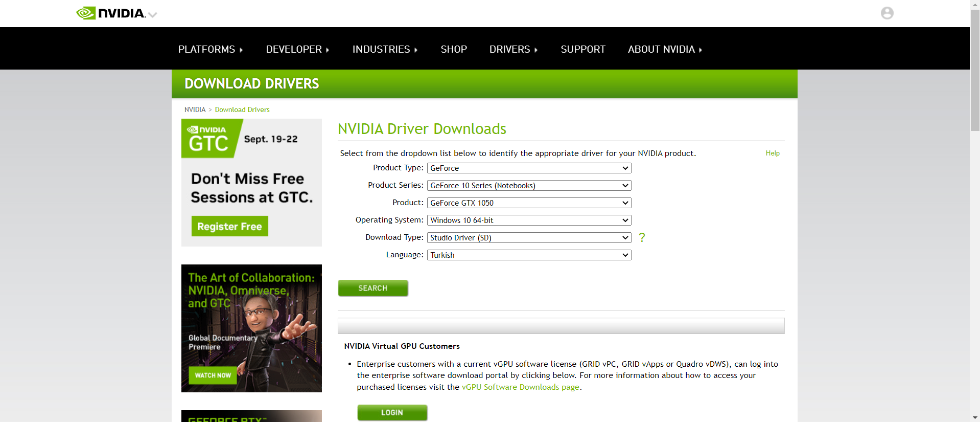Screen dimensions: 980x422
Task: Open the Industries menu
Action: 385,49
